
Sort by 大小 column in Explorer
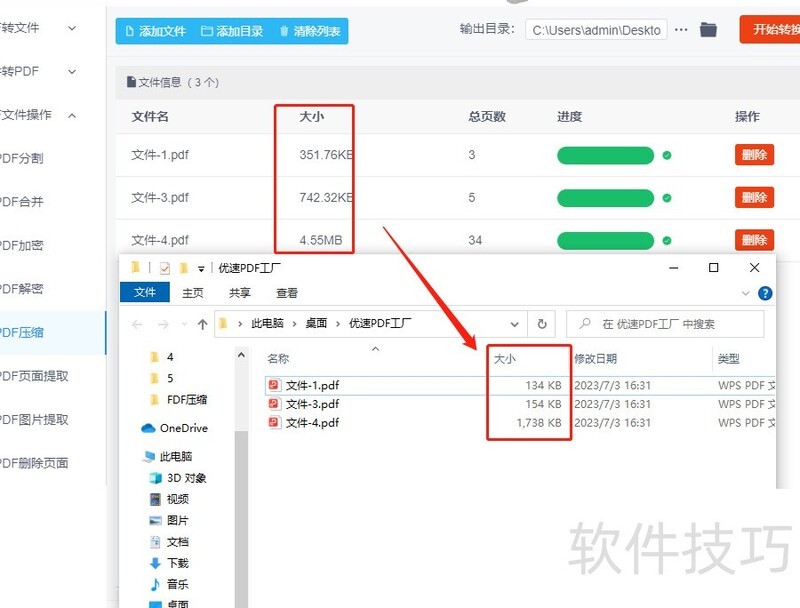(505, 359)
